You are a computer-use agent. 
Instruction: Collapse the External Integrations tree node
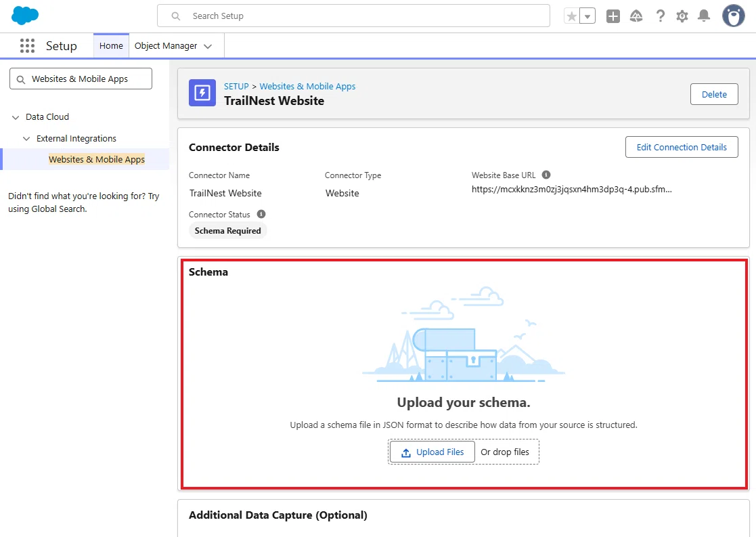26,139
